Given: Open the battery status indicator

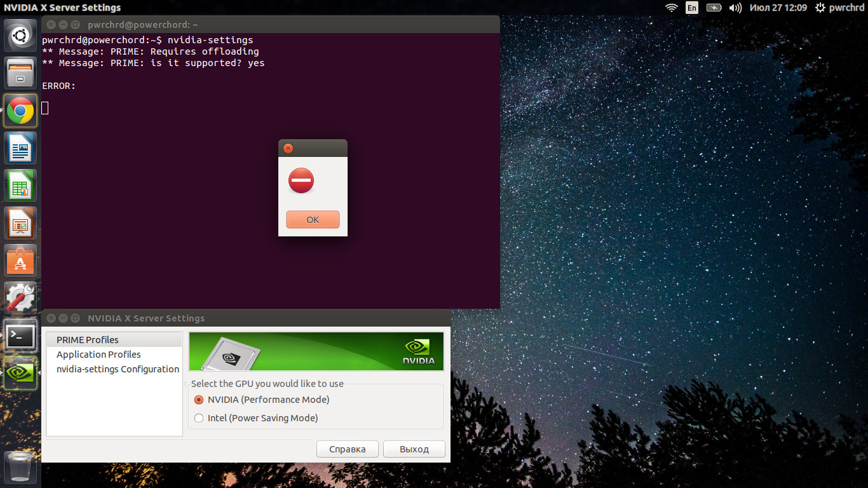Looking at the screenshot, I should tap(714, 8).
